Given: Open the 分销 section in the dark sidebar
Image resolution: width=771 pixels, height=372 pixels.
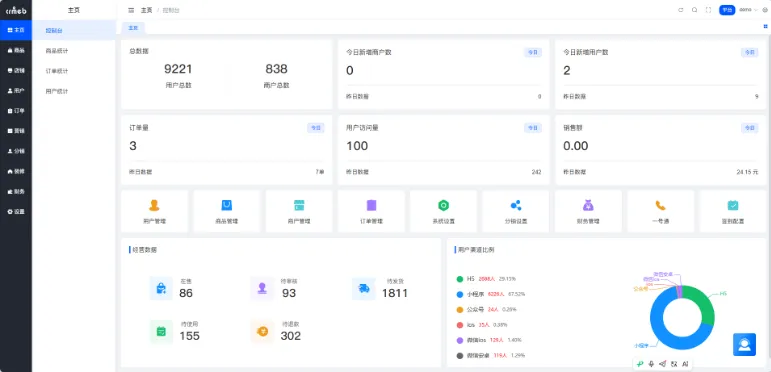Looking at the screenshot, I should coord(16,151).
